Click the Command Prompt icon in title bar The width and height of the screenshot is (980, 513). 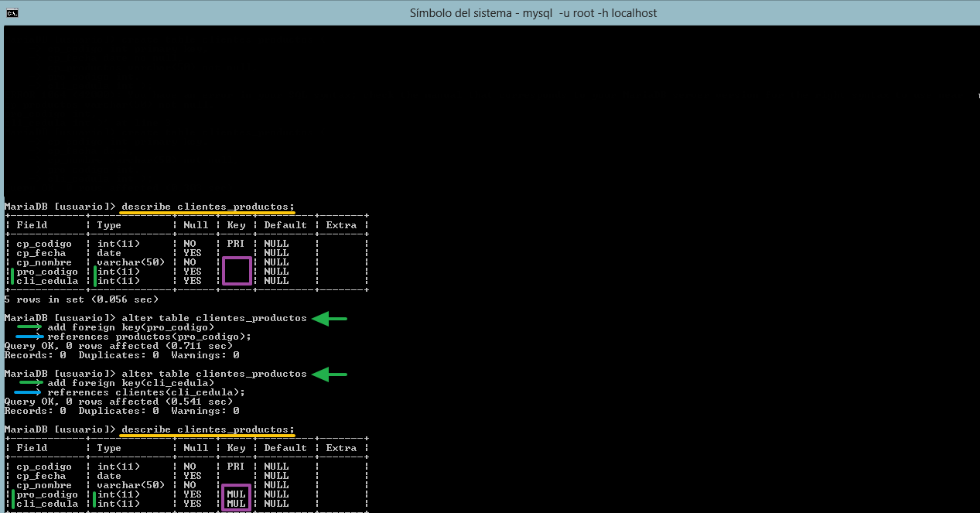[12, 12]
